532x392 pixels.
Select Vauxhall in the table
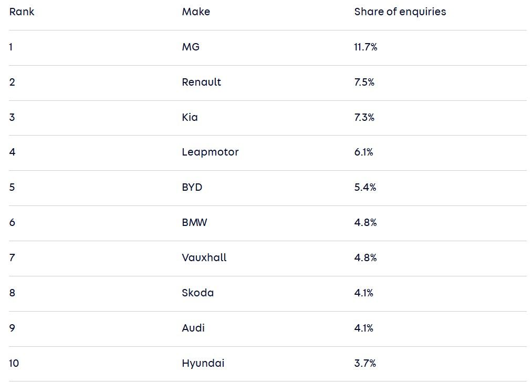tap(204, 257)
